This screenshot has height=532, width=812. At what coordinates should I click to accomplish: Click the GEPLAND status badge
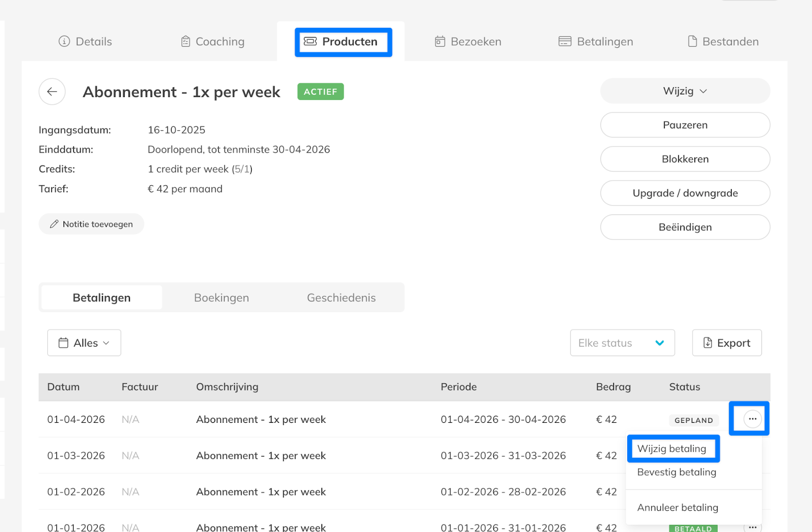click(x=694, y=420)
